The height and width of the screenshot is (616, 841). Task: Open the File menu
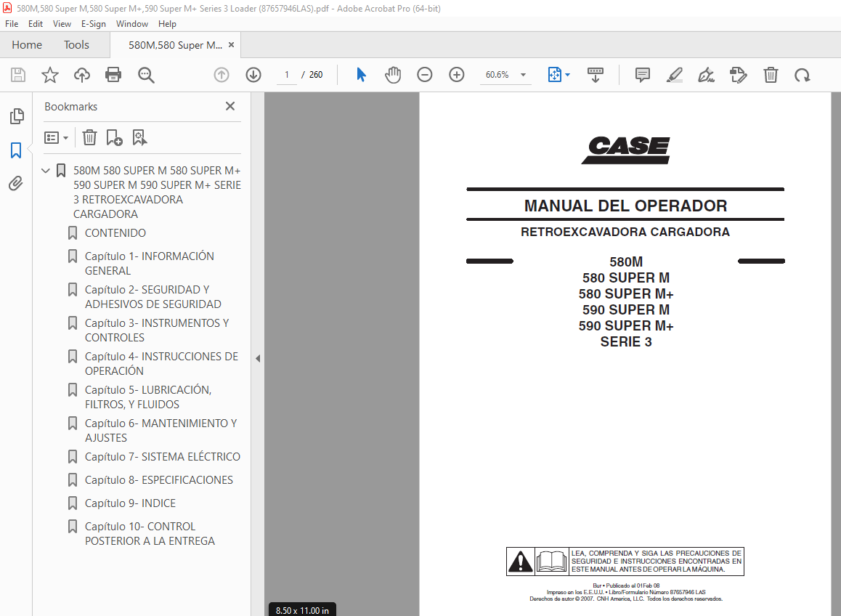12,24
